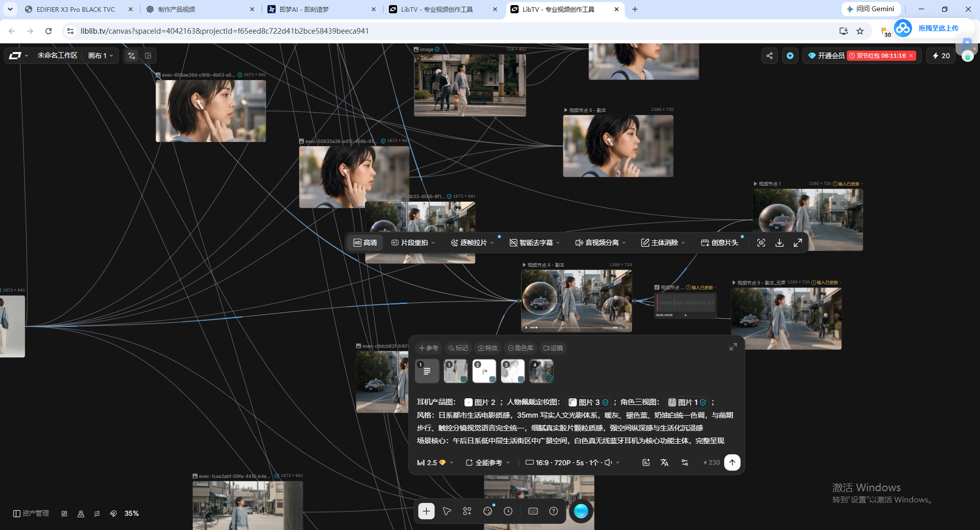This screenshot has width=980, height=530.
Task: Open the 主体消除 dropdown
Action: (x=663, y=243)
